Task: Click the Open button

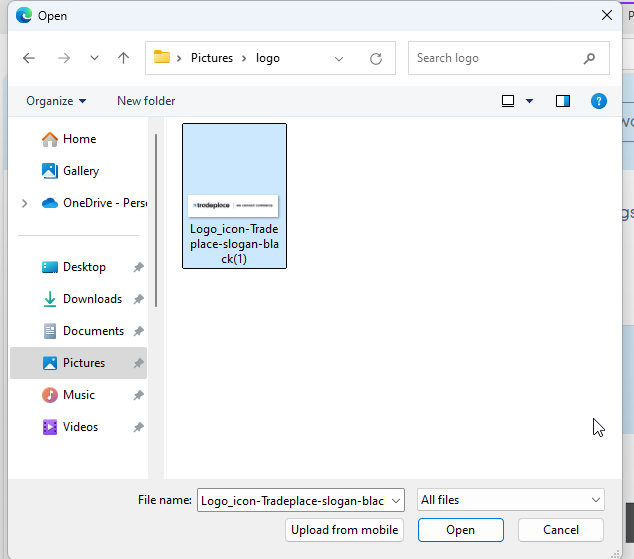Action: point(461,529)
